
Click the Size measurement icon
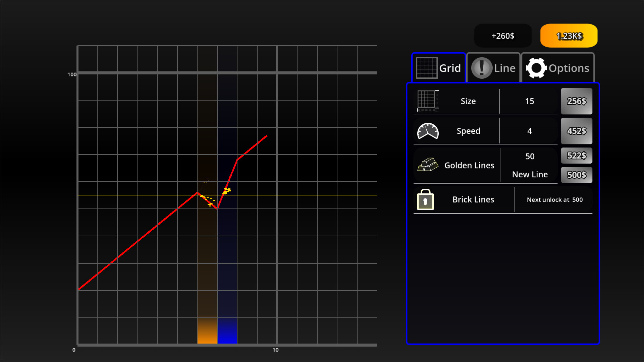coord(427,101)
